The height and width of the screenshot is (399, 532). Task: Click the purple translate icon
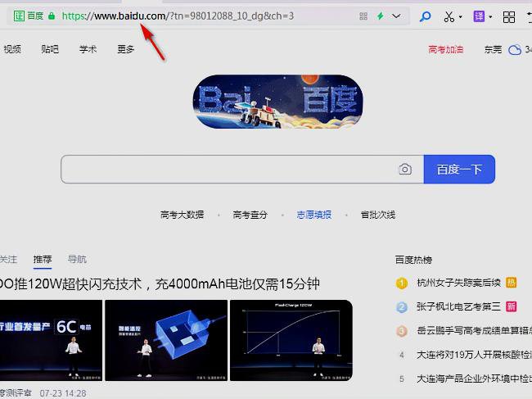479,16
